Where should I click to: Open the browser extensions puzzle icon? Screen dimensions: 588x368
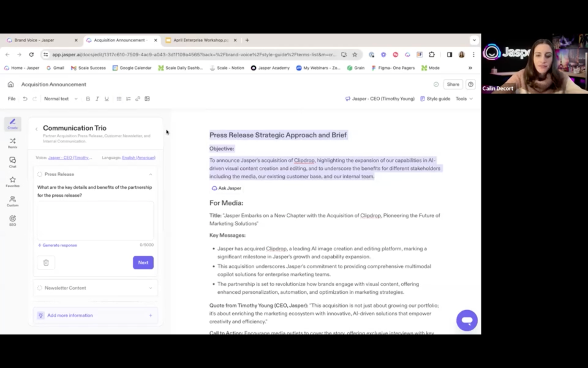click(432, 54)
